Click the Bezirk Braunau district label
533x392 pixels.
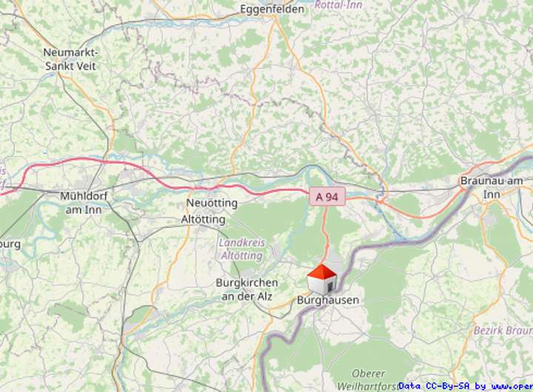tap(503, 330)
